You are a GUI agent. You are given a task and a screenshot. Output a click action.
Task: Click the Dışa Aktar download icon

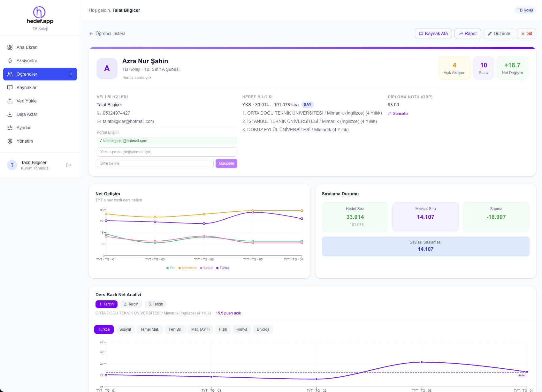[10, 114]
